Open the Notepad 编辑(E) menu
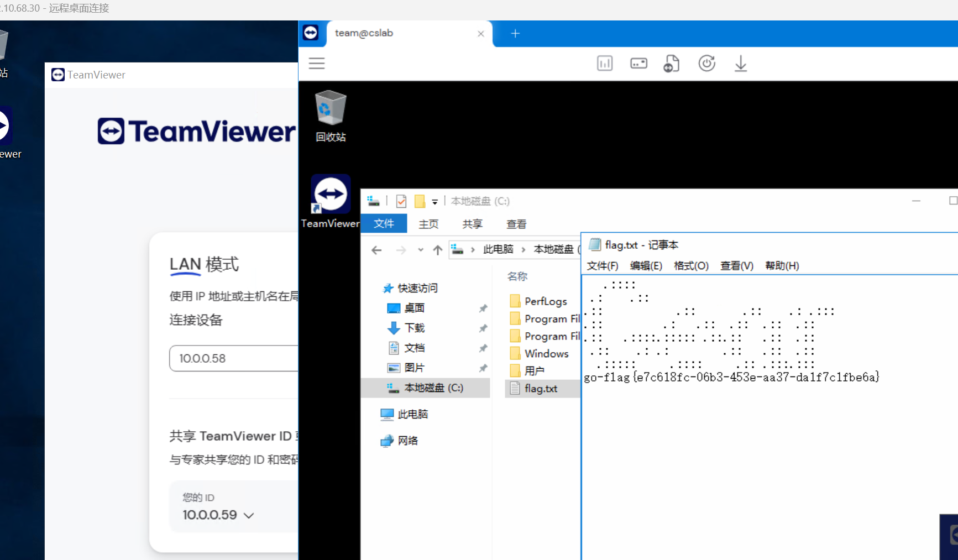The height and width of the screenshot is (560, 958). pos(646,266)
